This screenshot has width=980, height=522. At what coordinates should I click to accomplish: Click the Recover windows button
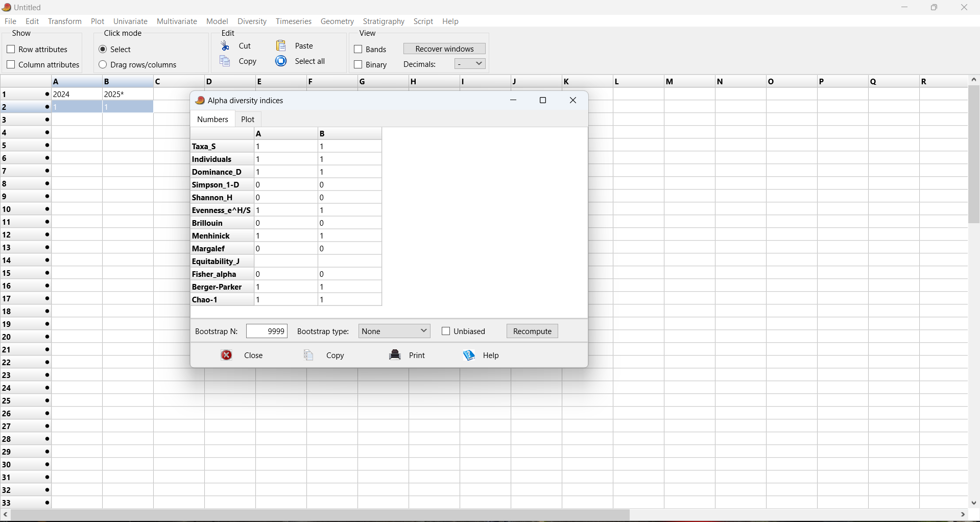444,49
